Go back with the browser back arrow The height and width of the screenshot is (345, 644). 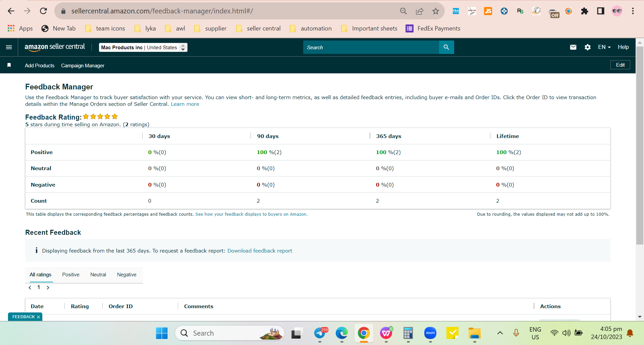pos(11,11)
